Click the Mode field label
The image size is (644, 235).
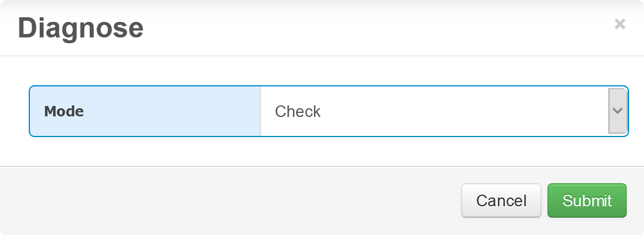click(64, 111)
